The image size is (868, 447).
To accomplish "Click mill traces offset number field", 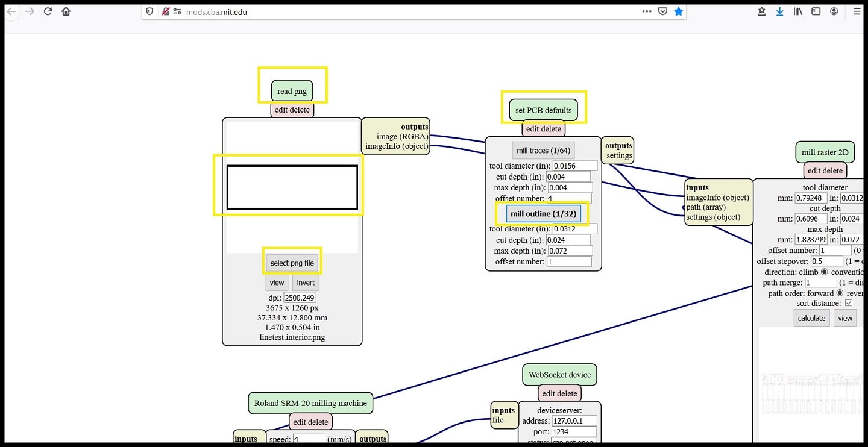I will 569,198.
